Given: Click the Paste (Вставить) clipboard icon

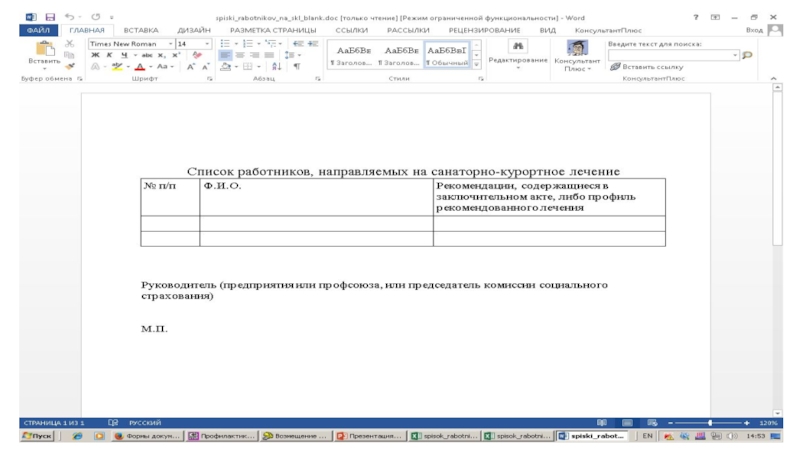Looking at the screenshot, I should pos(38,52).
